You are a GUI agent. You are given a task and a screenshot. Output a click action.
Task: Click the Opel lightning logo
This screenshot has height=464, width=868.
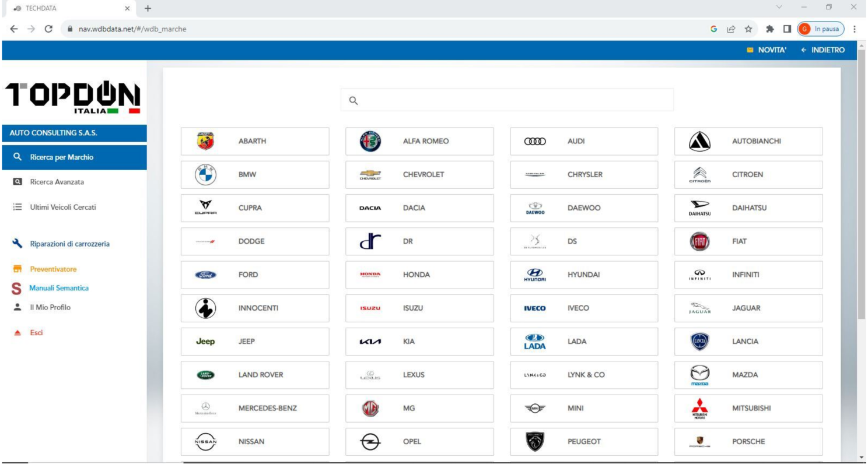point(370,441)
